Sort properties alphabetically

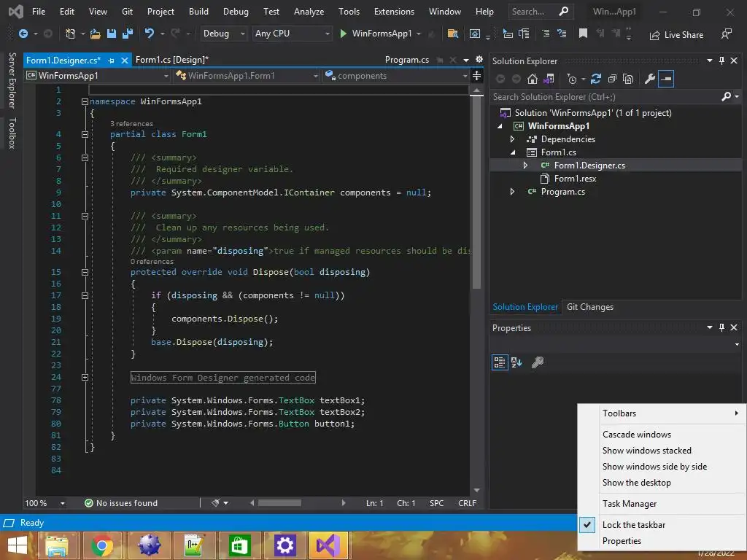tap(516, 362)
